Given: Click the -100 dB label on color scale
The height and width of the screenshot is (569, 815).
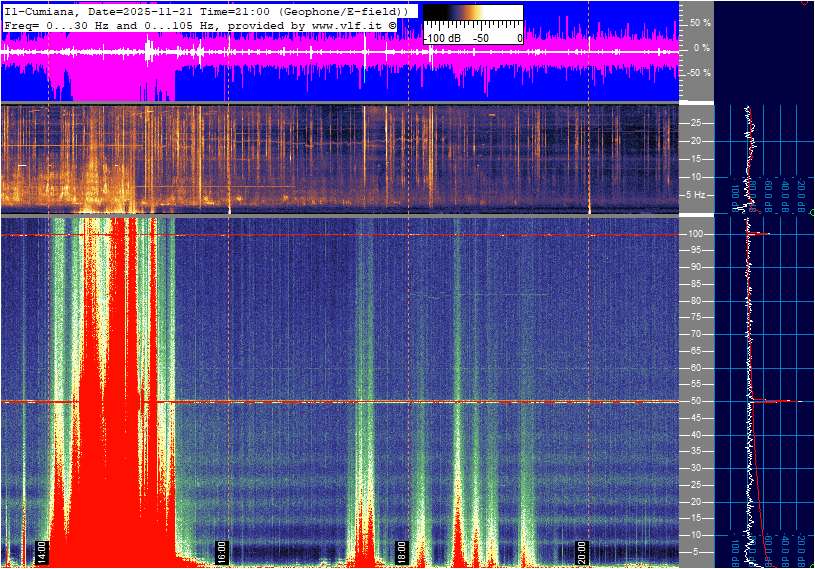Looking at the screenshot, I should pyautogui.click(x=440, y=38).
